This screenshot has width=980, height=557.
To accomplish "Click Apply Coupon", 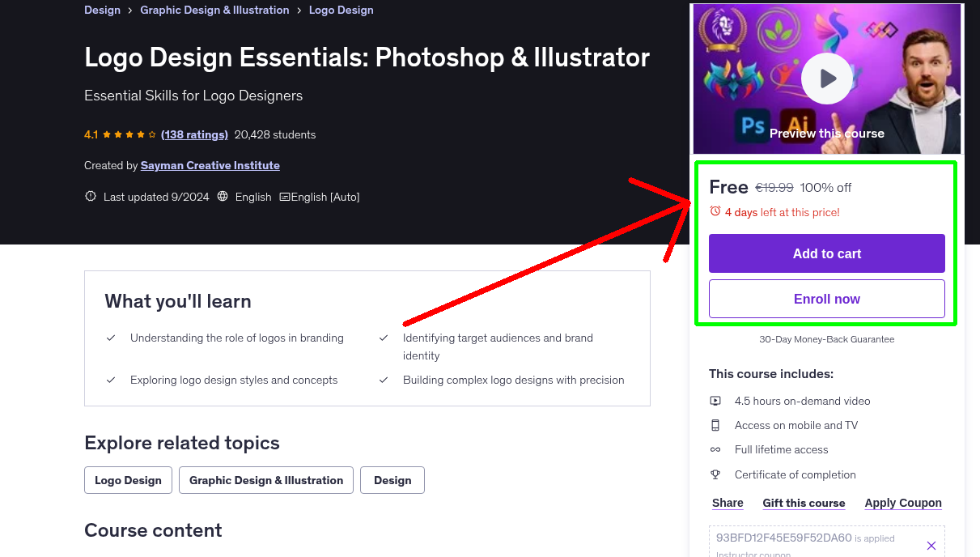I will click(902, 503).
